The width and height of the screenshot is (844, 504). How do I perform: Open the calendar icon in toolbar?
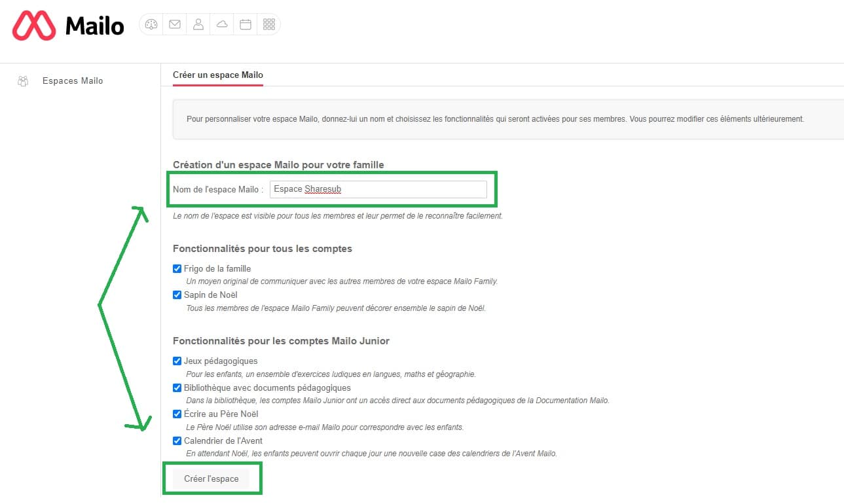246,25
